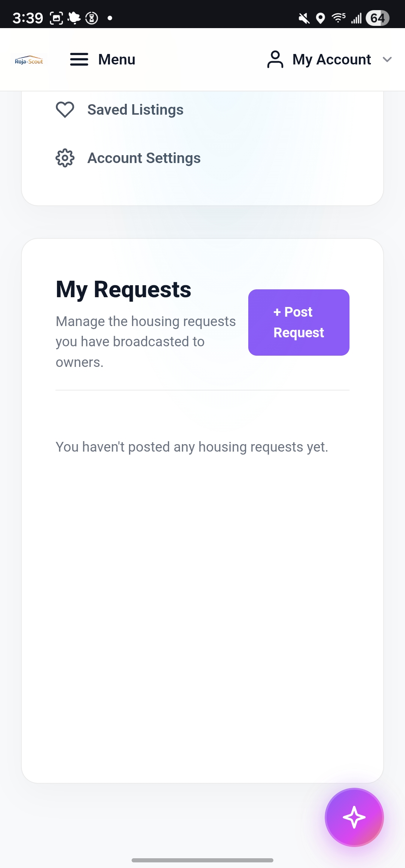Tap the battery level indicator
Viewport: 405px width, 868px height.
click(377, 18)
